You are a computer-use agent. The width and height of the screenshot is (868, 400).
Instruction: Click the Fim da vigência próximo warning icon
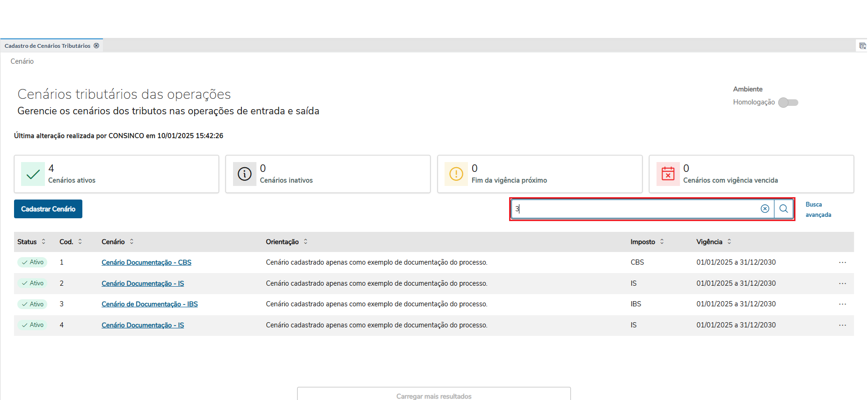click(456, 174)
